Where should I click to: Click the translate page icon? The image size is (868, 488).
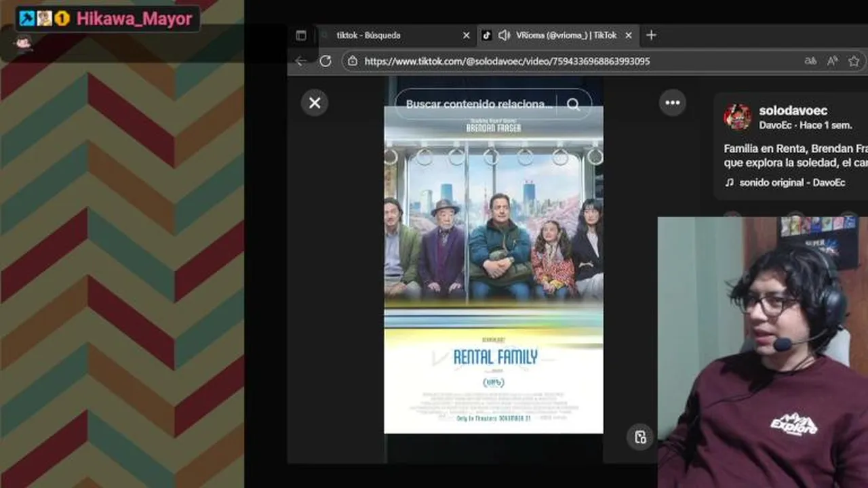[x=810, y=61]
